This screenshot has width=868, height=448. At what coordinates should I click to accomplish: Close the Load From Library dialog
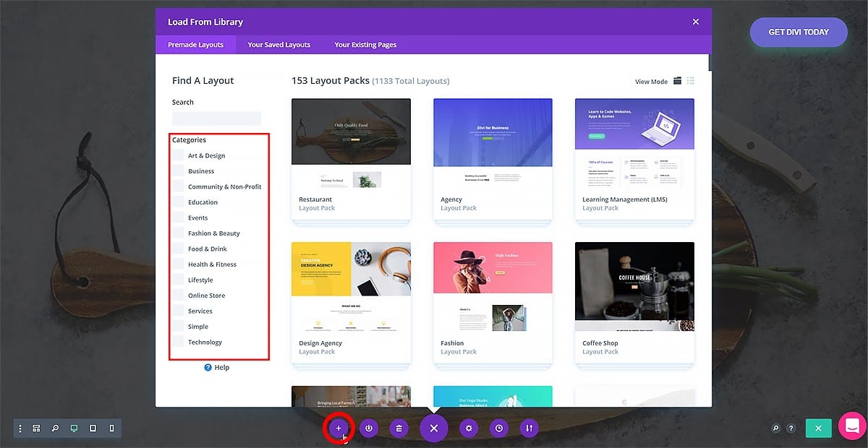[696, 22]
